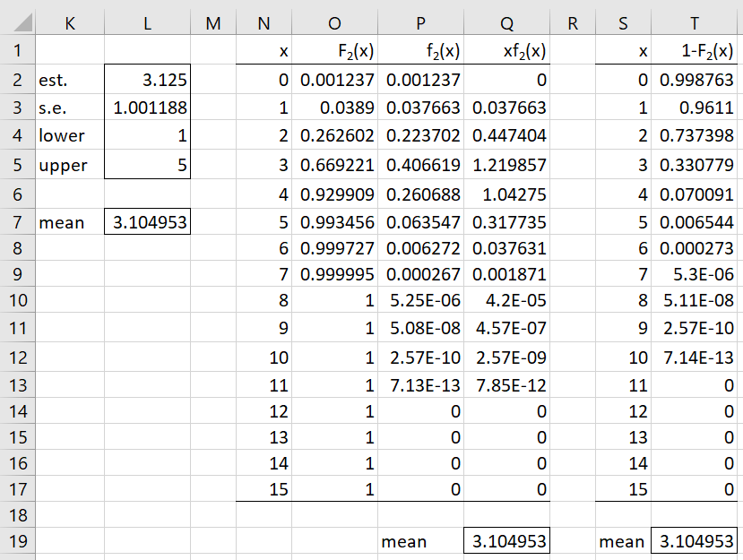Select the upper bound cell containing 5
Viewport: 743px width, 560px height.
pyautogui.click(x=147, y=164)
